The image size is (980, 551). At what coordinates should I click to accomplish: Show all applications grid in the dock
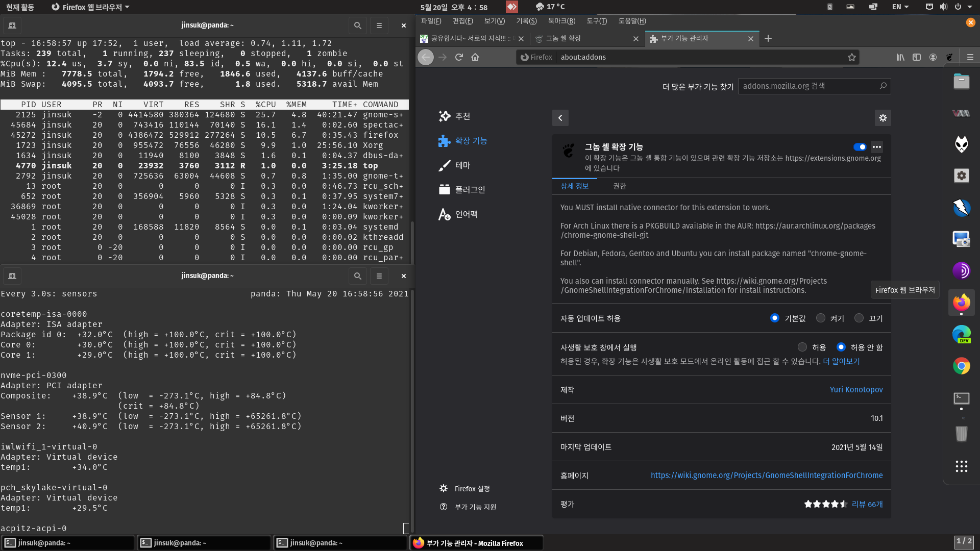pyautogui.click(x=962, y=466)
